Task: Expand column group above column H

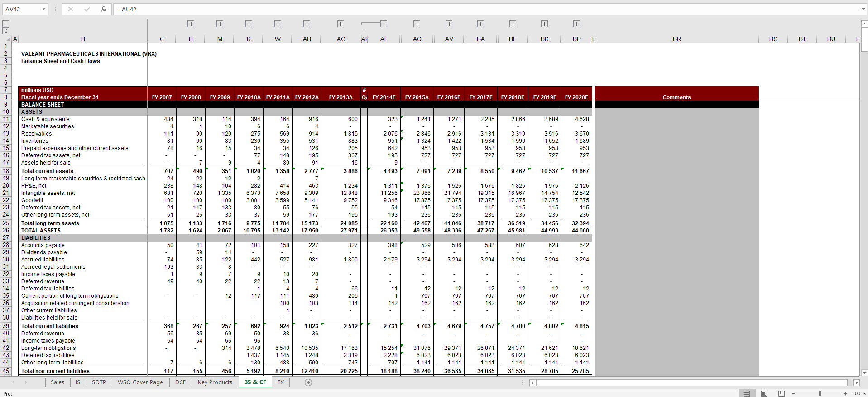Action: click(191, 24)
